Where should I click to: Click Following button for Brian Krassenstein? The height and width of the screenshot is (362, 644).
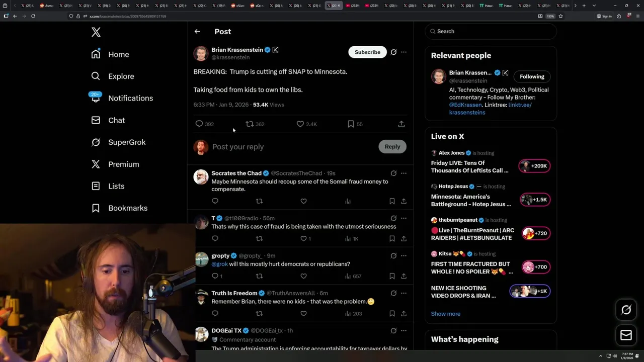[x=532, y=76]
